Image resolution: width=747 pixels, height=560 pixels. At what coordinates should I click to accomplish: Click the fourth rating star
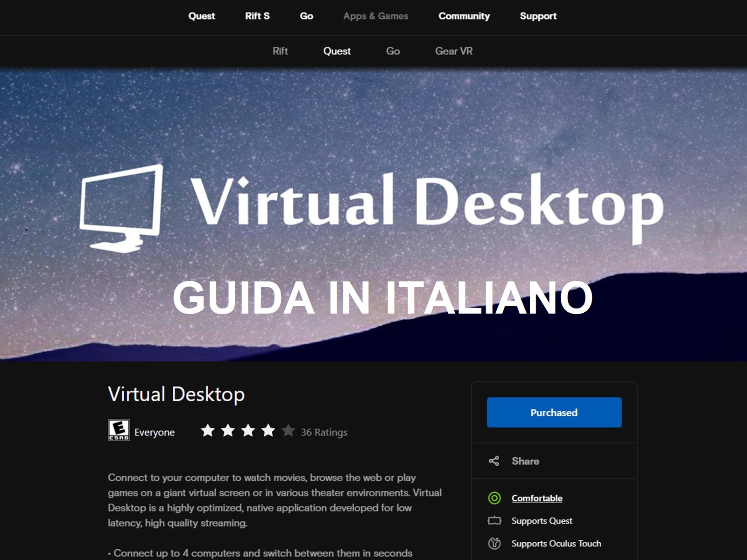(x=268, y=430)
